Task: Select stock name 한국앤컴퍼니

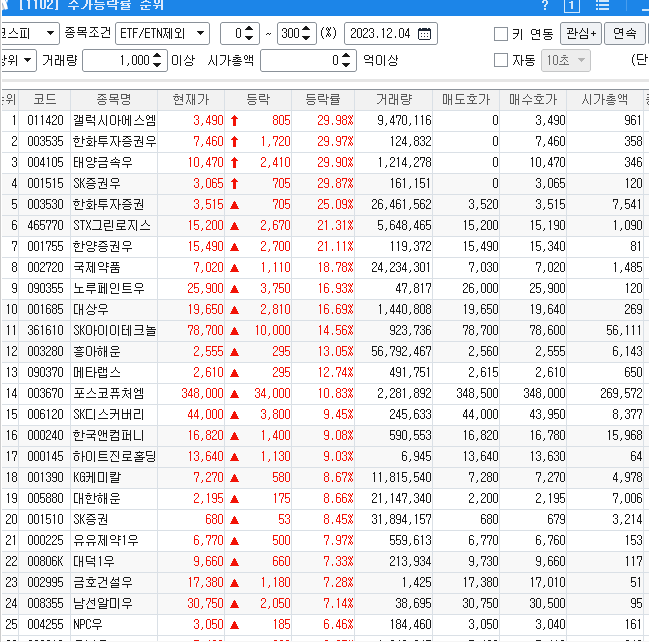Action: click(x=109, y=435)
